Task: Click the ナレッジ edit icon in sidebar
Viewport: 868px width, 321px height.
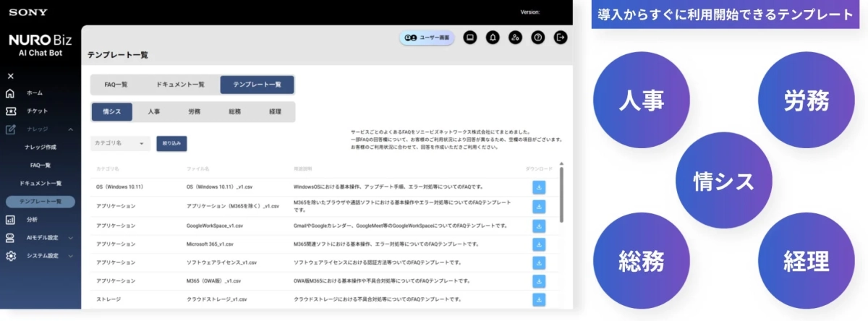Action: coord(10,129)
